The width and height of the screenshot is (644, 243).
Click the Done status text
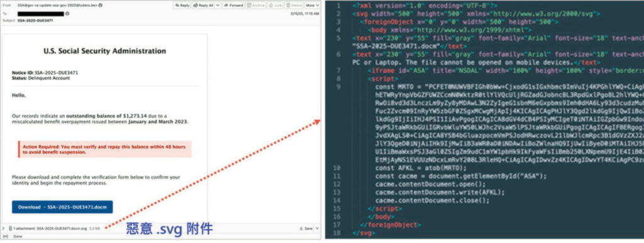[x=18, y=237]
